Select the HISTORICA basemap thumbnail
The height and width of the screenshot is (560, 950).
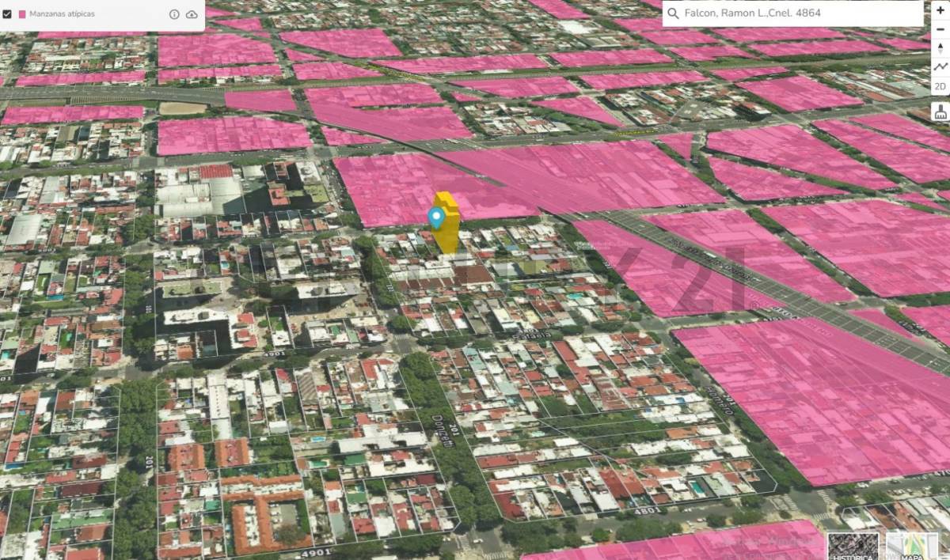point(853,546)
